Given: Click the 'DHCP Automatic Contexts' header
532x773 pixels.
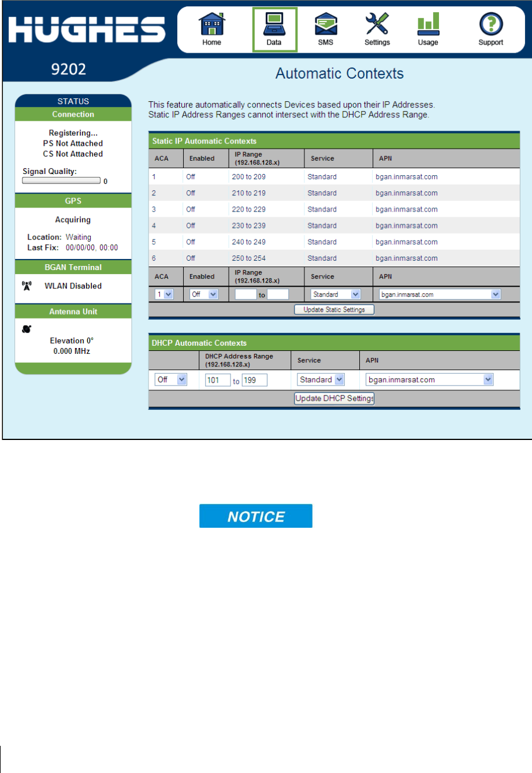Looking at the screenshot, I should [x=199, y=343].
